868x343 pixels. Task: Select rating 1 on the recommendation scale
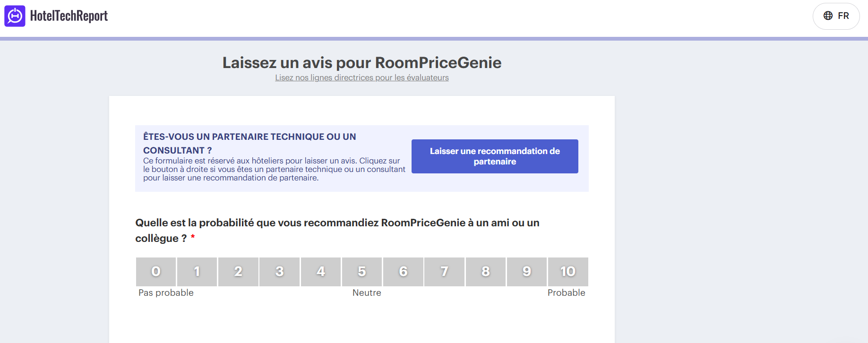pos(197,272)
